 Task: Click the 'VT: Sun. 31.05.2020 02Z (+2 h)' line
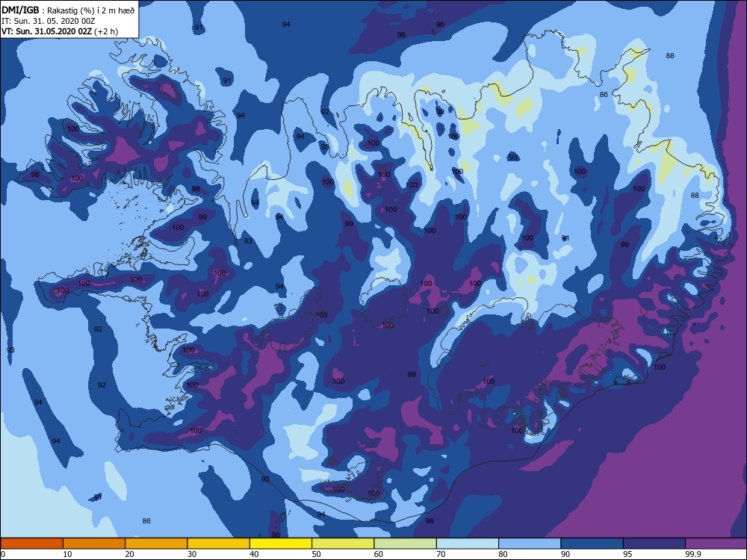click(60, 31)
